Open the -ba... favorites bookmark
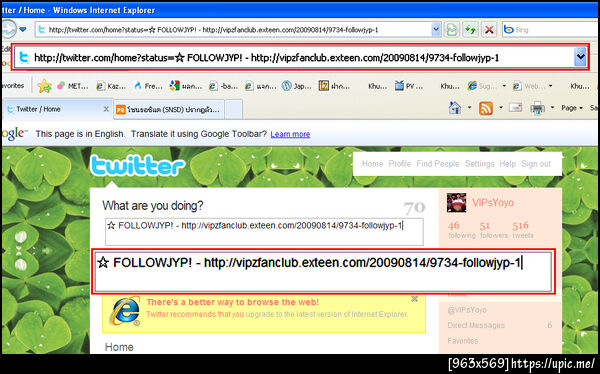The width and height of the screenshot is (600, 374). tap(223, 86)
